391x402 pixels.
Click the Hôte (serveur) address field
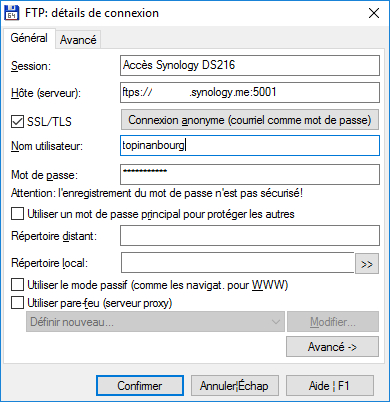coord(250,92)
